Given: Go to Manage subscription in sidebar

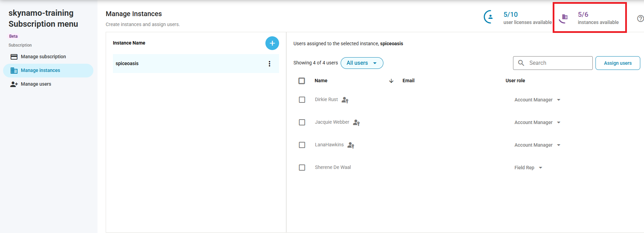Looking at the screenshot, I should (43, 57).
